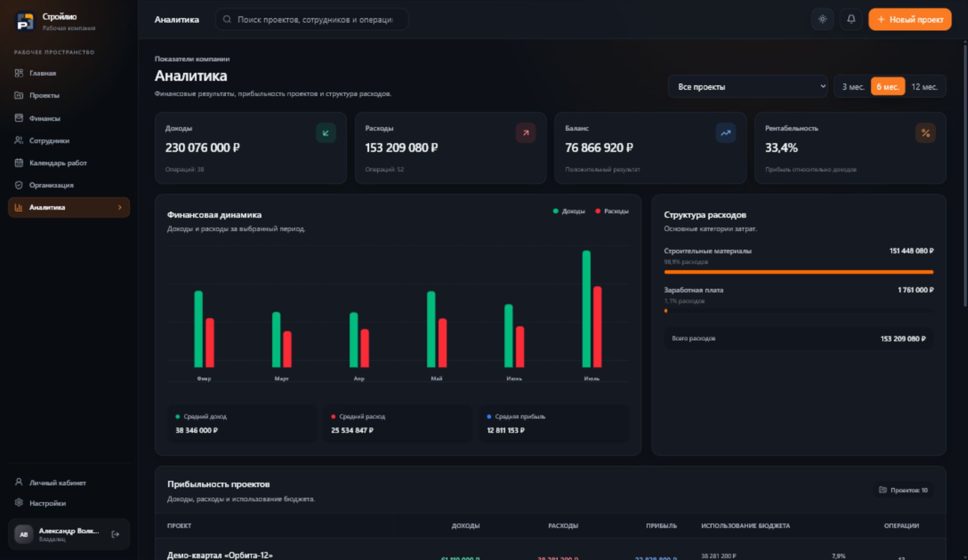The width and height of the screenshot is (968, 560).
Task: Toggle the light/dark theme sun icon
Action: pos(822,19)
